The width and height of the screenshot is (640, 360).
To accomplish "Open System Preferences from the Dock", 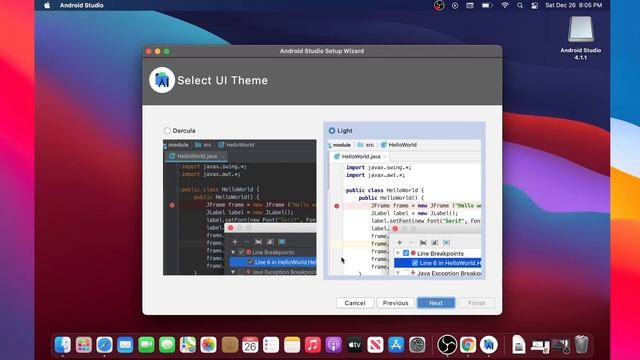I will pos(417,345).
